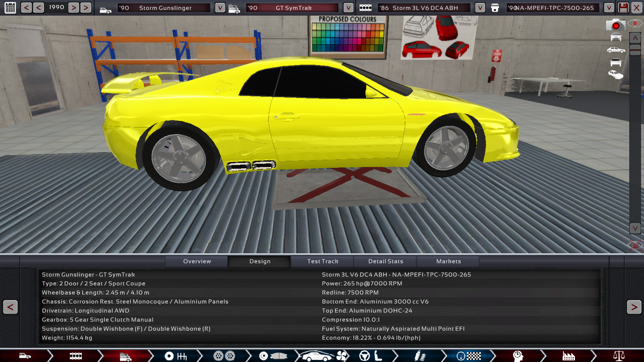
Task: Click the scrollbar down arrow in viewport
Action: tap(635, 228)
